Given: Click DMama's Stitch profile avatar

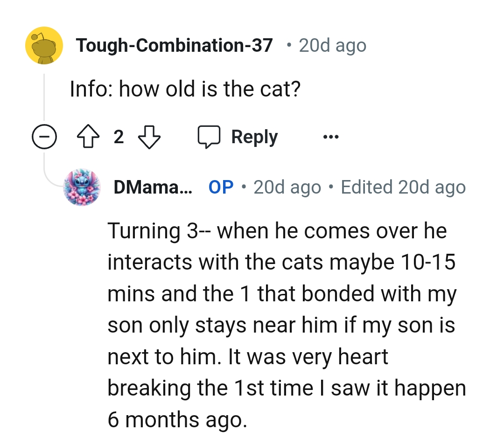Looking at the screenshot, I should coord(81,187).
